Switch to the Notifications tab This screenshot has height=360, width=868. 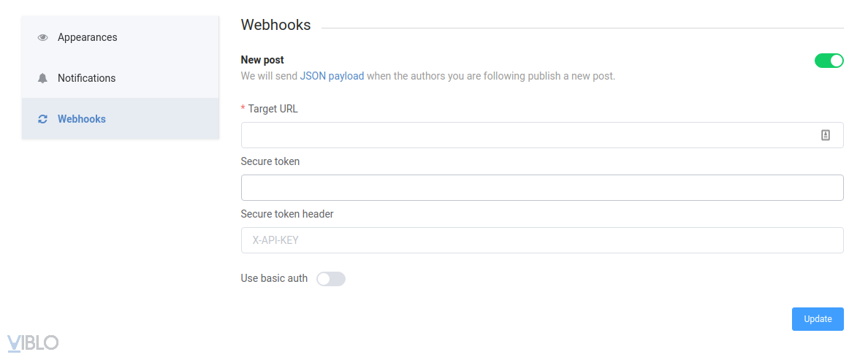click(x=86, y=78)
